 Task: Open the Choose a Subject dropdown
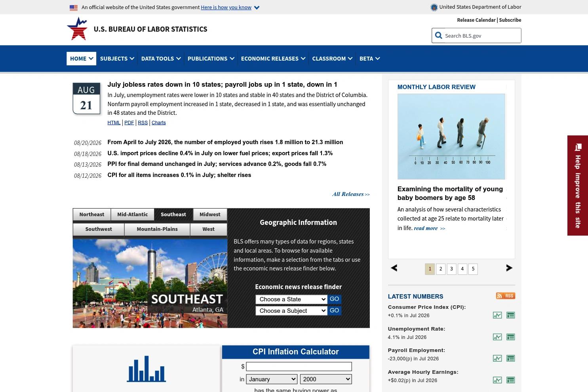[x=291, y=311]
